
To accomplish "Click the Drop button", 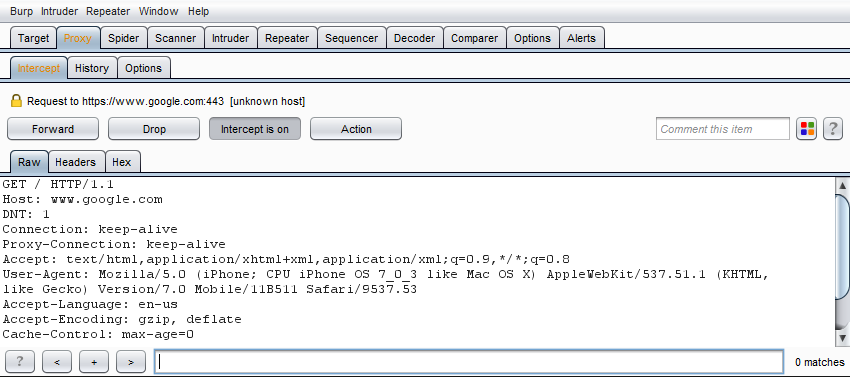I will coord(154,129).
